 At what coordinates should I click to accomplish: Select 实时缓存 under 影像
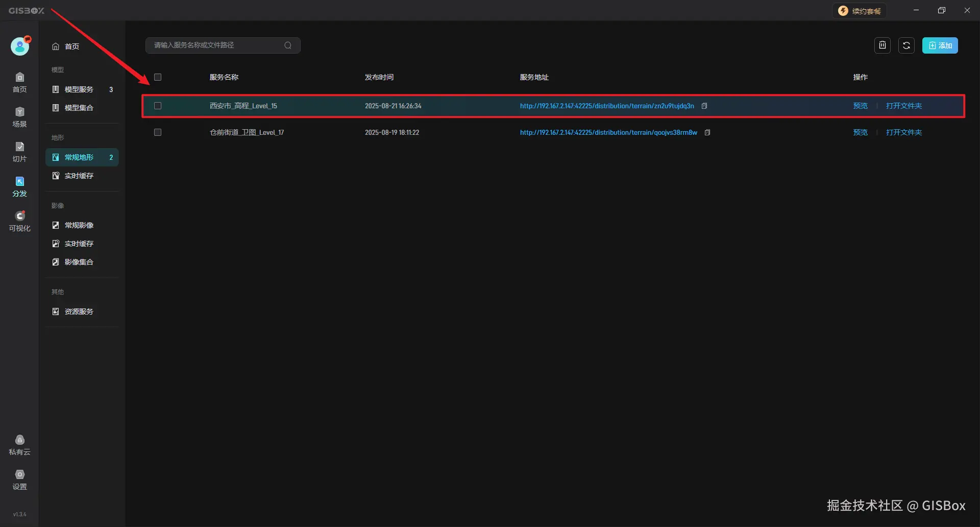click(x=82, y=244)
